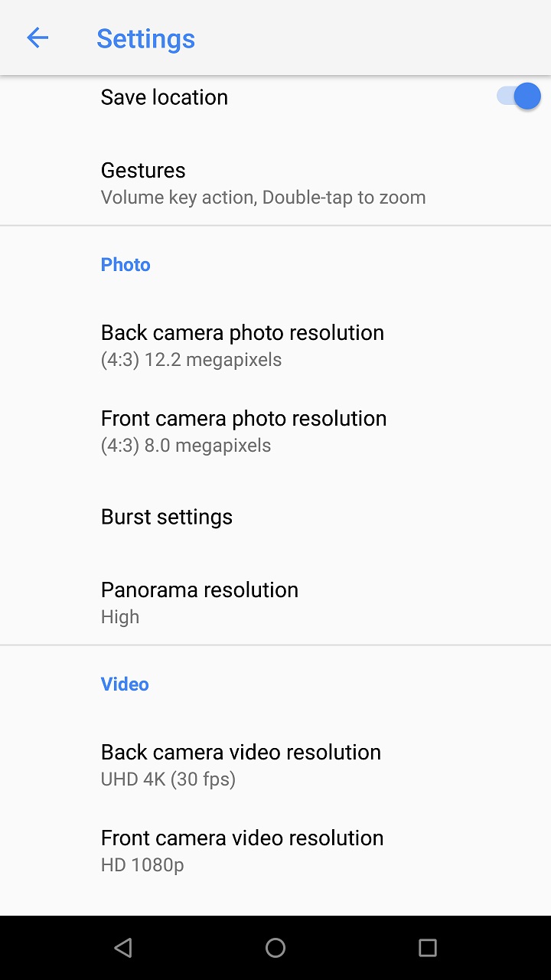Change Panorama resolution setting

(275, 603)
